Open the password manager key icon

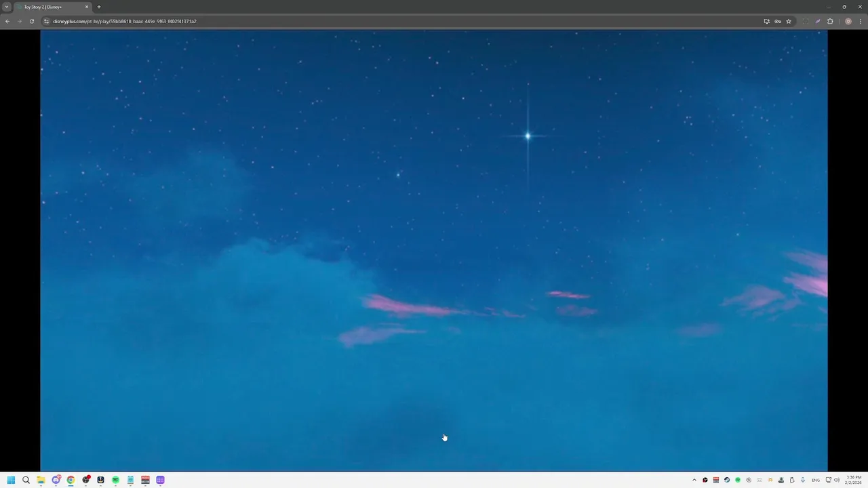778,21
